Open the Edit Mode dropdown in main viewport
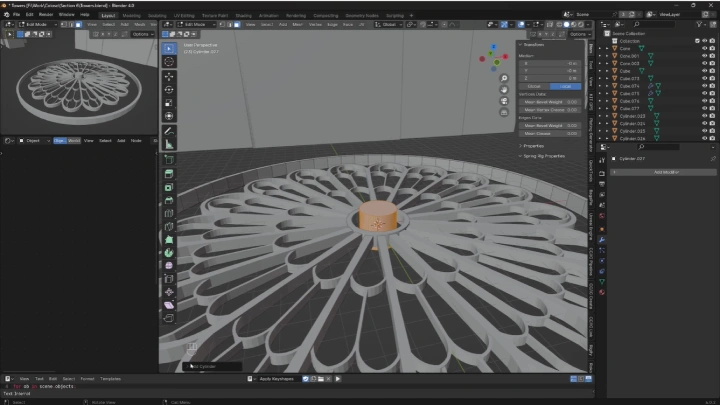This screenshot has height=405, width=720. [x=197, y=24]
